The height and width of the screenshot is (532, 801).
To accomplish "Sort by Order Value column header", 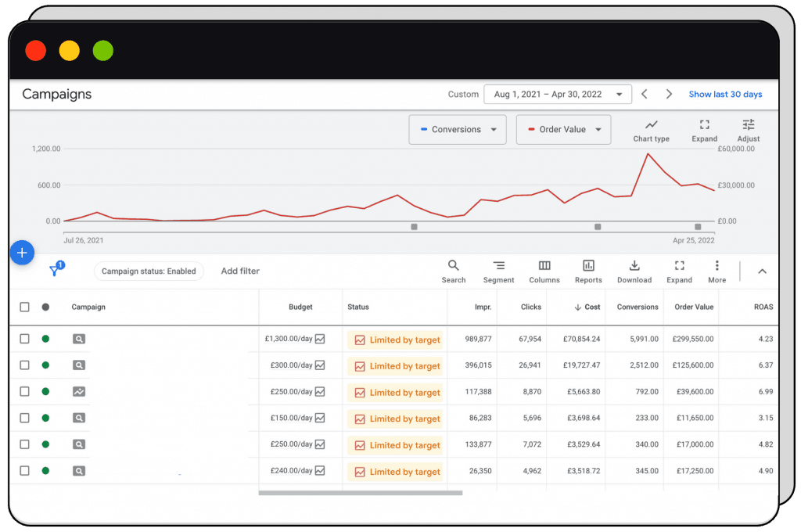I will 694,307.
